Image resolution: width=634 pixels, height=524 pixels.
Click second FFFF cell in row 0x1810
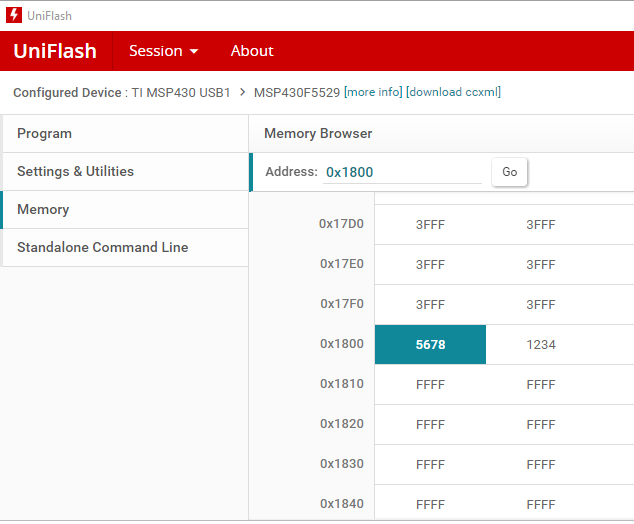[541, 385]
